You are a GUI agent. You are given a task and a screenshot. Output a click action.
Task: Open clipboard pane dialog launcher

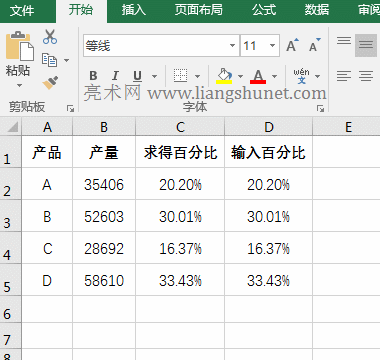(x=70, y=108)
